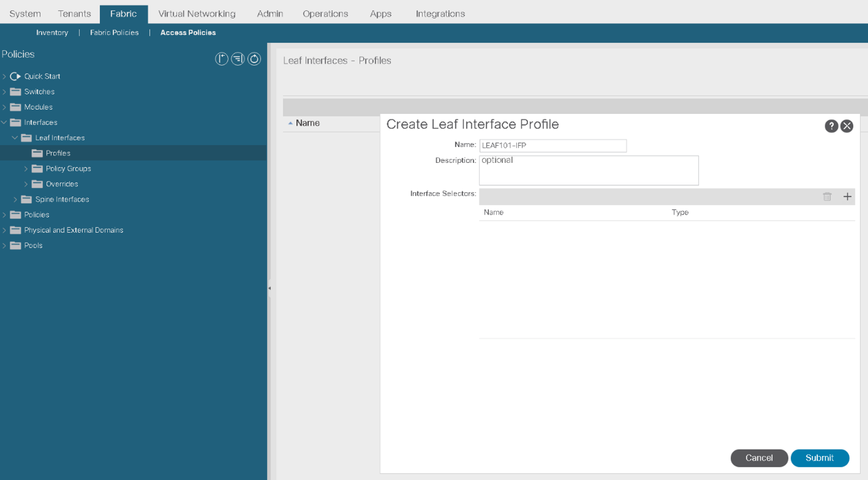This screenshot has width=868, height=480.
Task: Expand the Pools folder arrow
Action: click(x=4, y=246)
